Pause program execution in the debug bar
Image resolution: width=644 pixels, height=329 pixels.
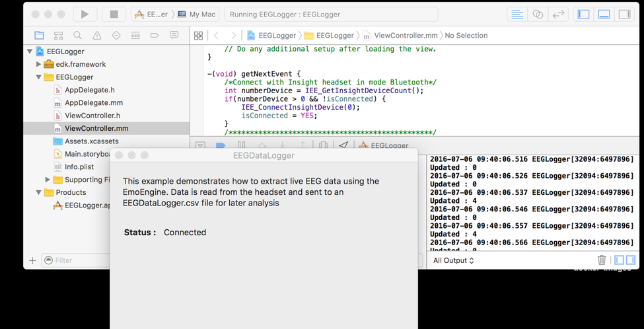pos(242,145)
